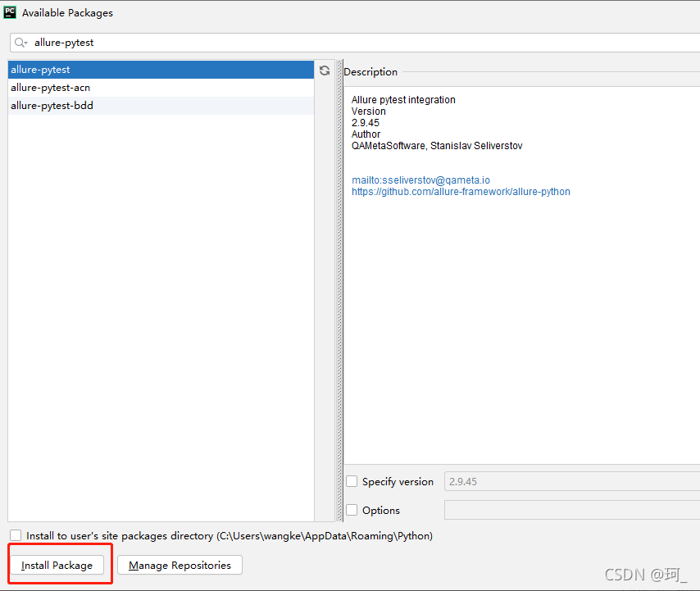700x591 pixels.
Task: Open the 2.9.45 version combo box
Action: coord(572,482)
